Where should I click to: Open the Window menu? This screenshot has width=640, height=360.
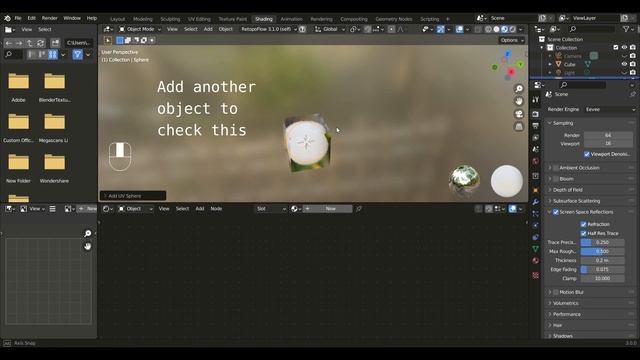[72, 18]
